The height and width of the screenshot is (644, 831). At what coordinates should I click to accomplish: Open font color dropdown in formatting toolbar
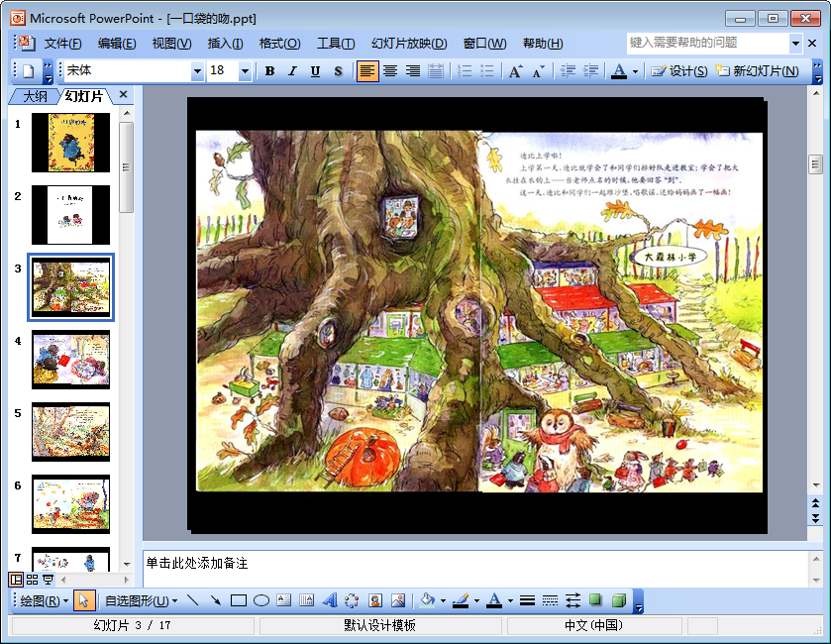[635, 71]
